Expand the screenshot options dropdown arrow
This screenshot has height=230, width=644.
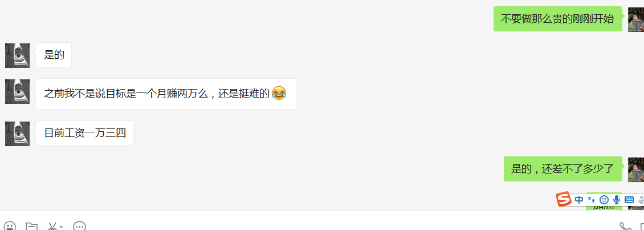point(61,227)
